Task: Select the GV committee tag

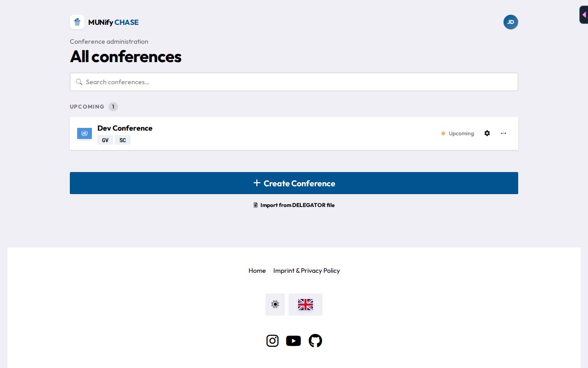Action: [x=105, y=140]
